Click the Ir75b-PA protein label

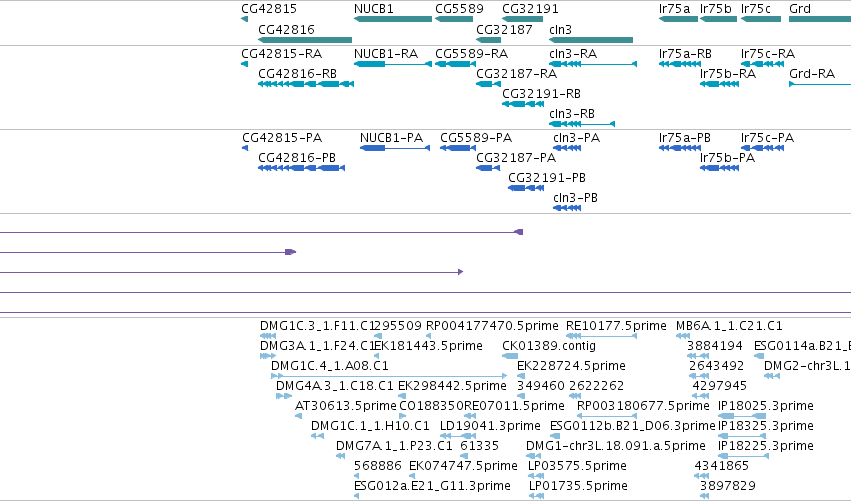coord(727,158)
